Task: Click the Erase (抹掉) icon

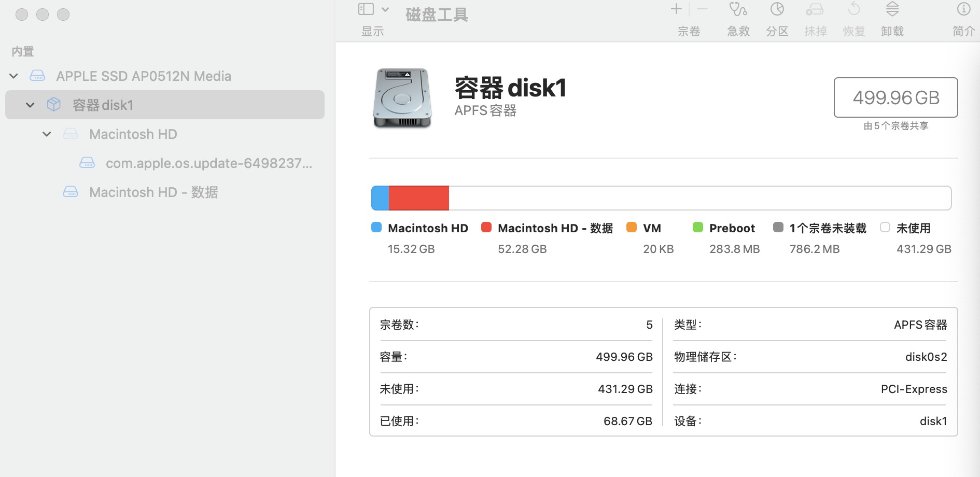Action: coord(815,10)
